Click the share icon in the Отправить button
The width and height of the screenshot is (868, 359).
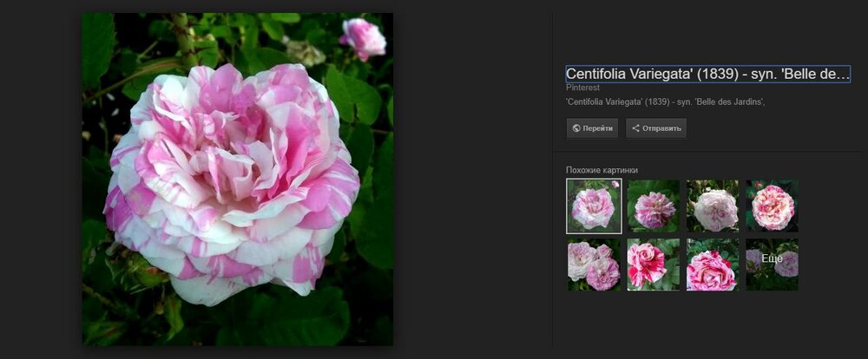pyautogui.click(x=635, y=128)
